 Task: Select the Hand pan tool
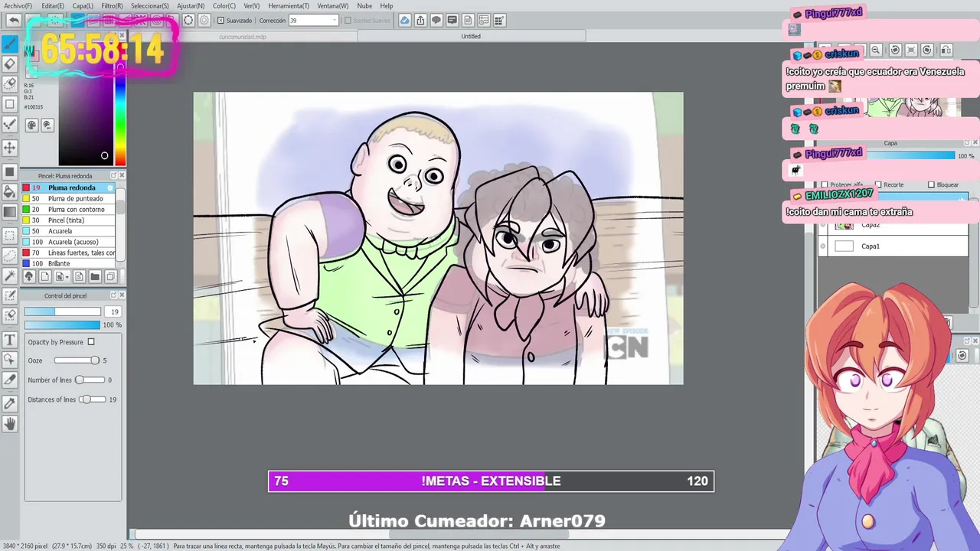tap(10, 423)
